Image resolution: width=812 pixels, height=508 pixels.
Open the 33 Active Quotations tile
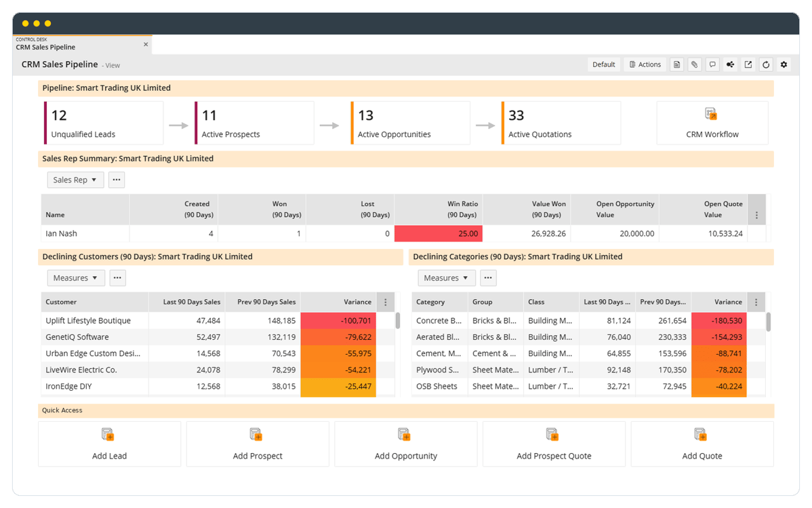(561, 123)
